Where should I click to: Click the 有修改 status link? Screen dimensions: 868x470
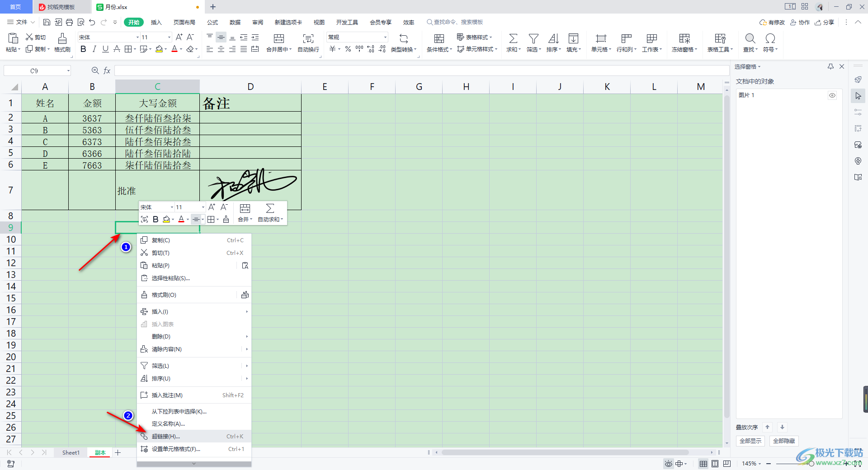point(772,22)
